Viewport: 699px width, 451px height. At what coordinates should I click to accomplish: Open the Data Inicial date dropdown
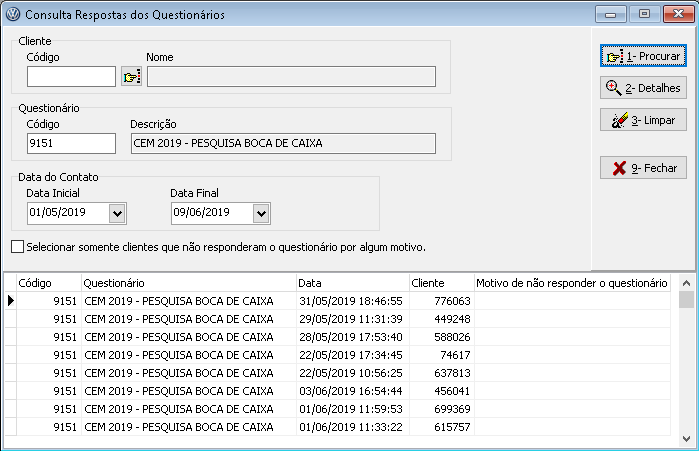pyautogui.click(x=118, y=213)
